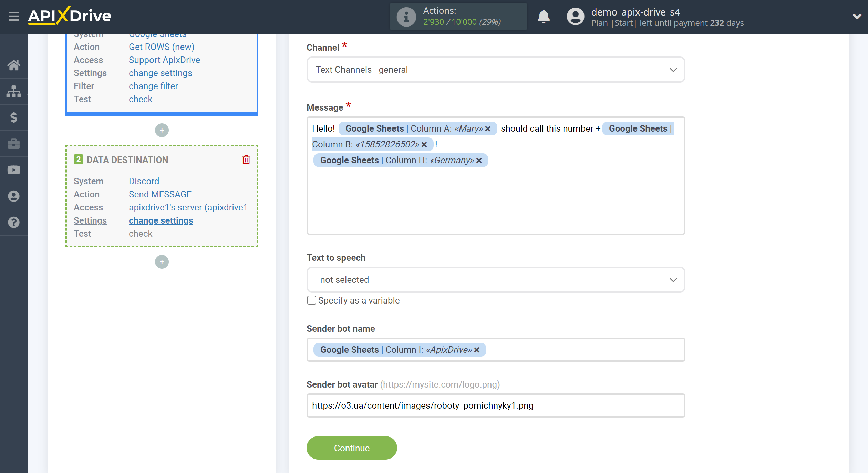
Task: Click the Sender bot avatar input field
Action: 495,405
